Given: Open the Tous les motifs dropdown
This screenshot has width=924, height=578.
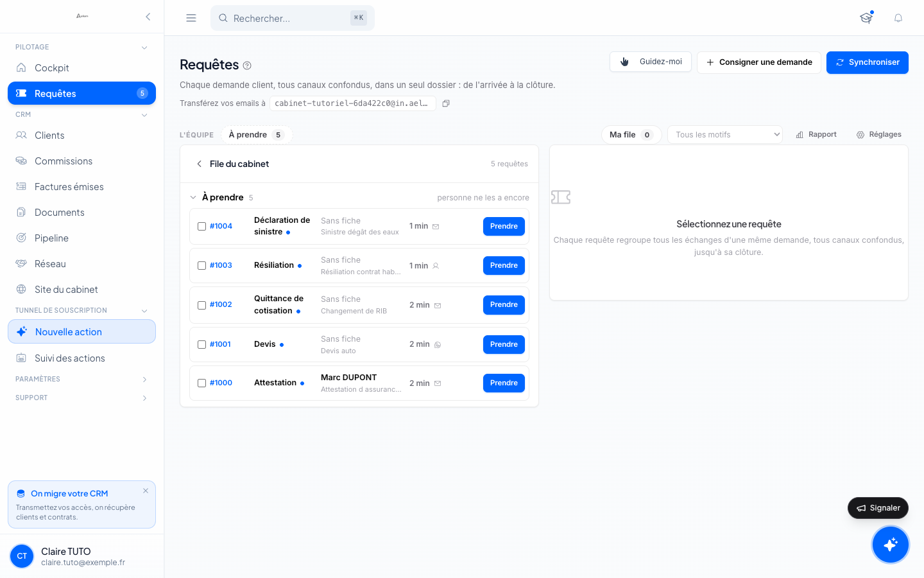Looking at the screenshot, I should [725, 134].
